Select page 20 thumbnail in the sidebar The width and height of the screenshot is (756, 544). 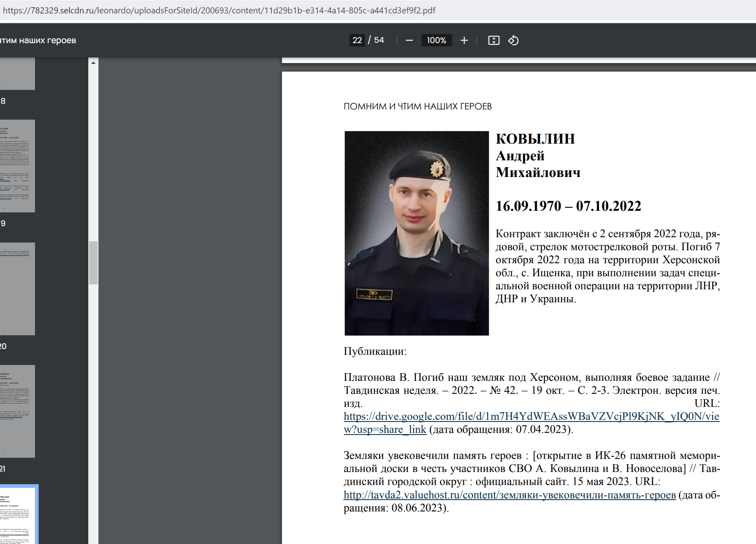click(x=17, y=289)
